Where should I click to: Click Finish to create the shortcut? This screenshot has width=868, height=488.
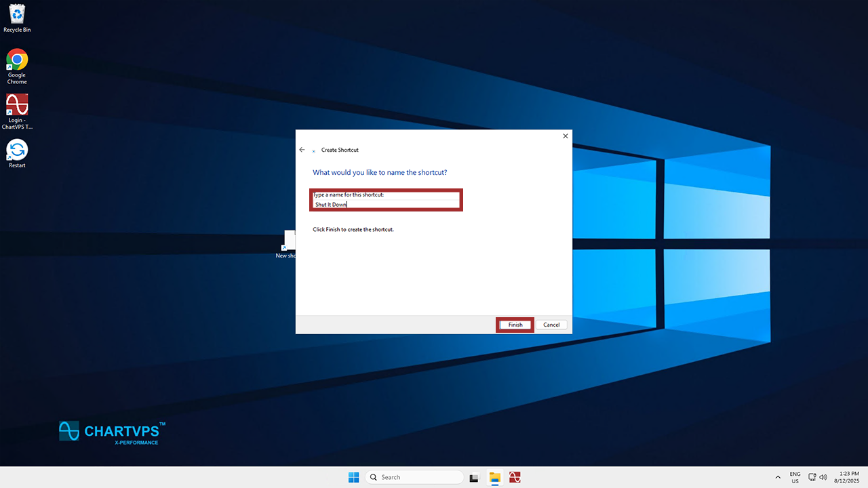[x=515, y=325]
